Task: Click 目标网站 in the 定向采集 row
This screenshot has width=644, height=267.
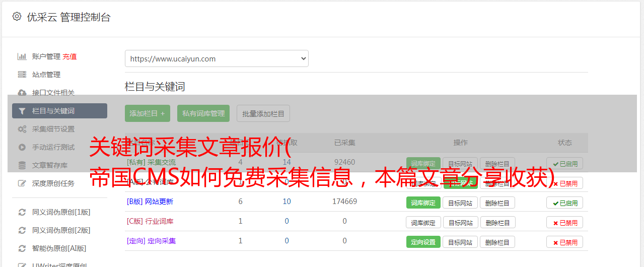Action: pyautogui.click(x=460, y=242)
